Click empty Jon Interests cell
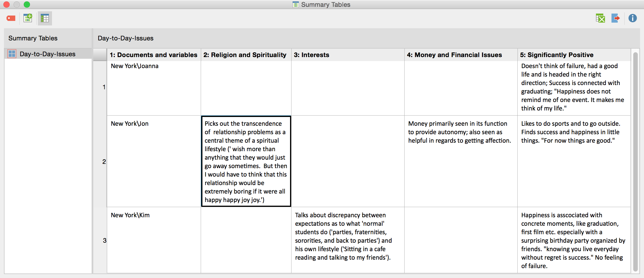Image resolution: width=644 pixels, height=278 pixels. [x=348, y=161]
